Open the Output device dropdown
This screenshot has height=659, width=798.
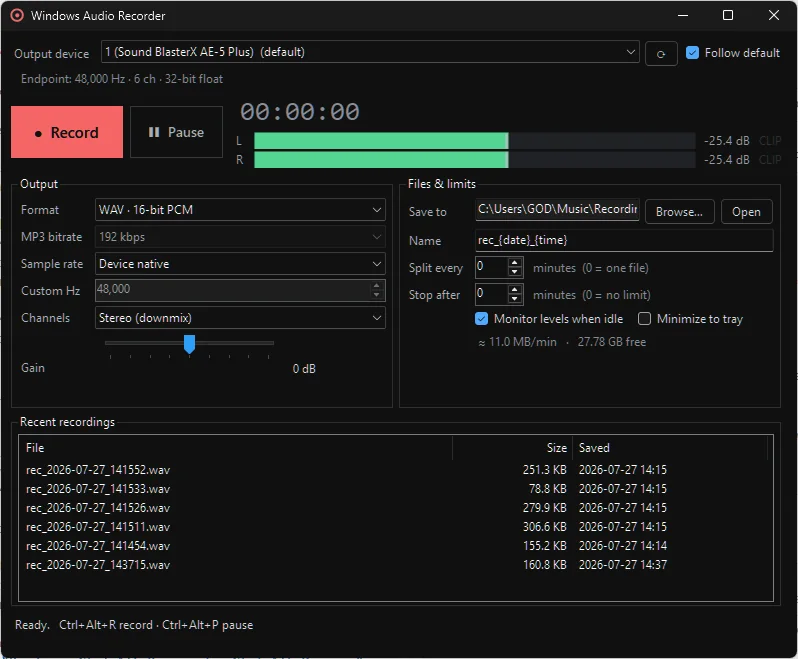click(370, 52)
